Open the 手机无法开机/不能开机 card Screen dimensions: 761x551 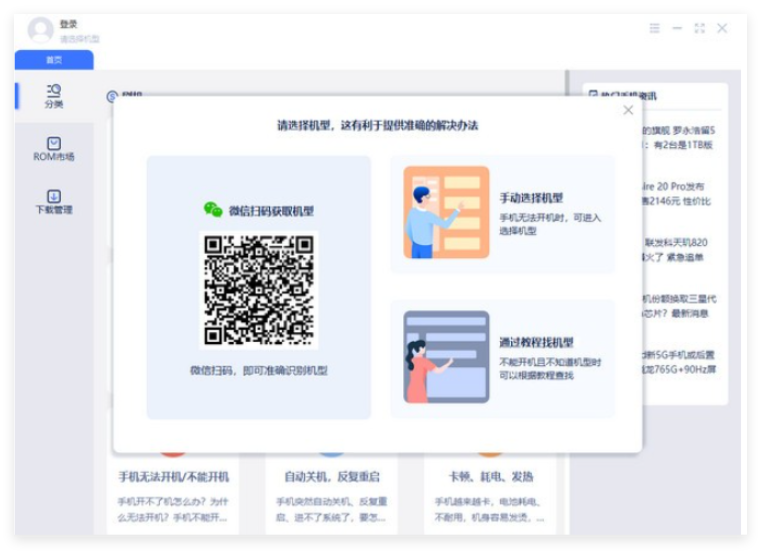173,490
